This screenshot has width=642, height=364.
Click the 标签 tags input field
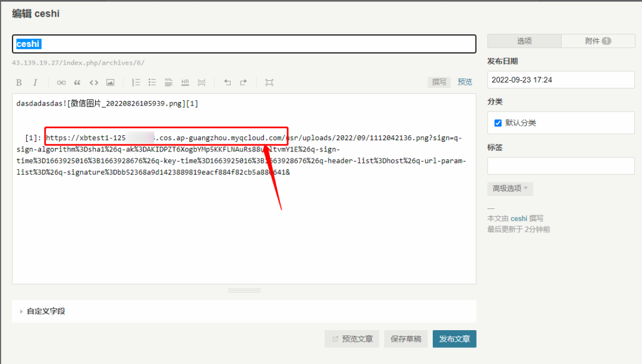(x=561, y=166)
